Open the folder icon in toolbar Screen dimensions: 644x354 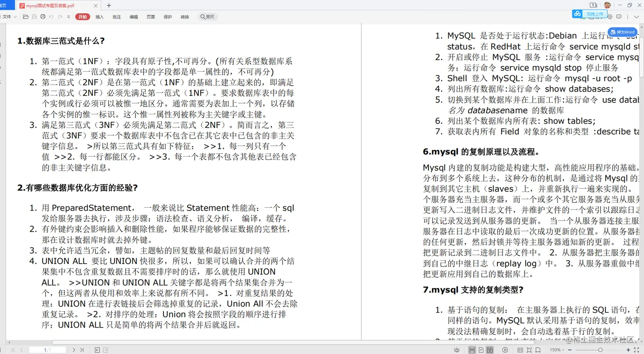click(x=26, y=17)
